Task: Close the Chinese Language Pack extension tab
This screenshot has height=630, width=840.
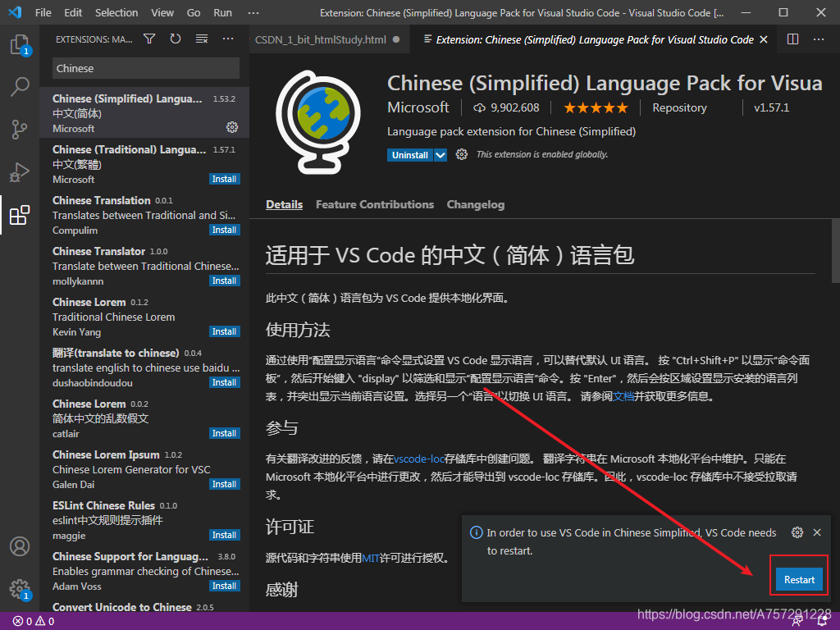Action: click(x=764, y=39)
